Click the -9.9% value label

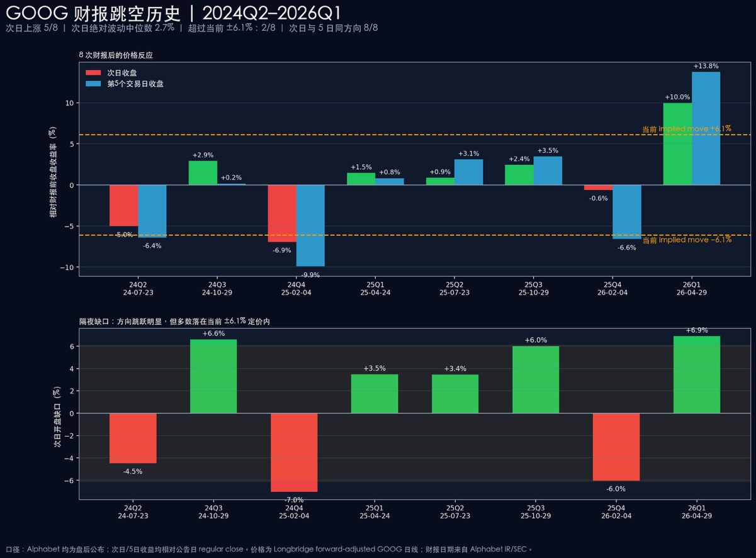[310, 275]
